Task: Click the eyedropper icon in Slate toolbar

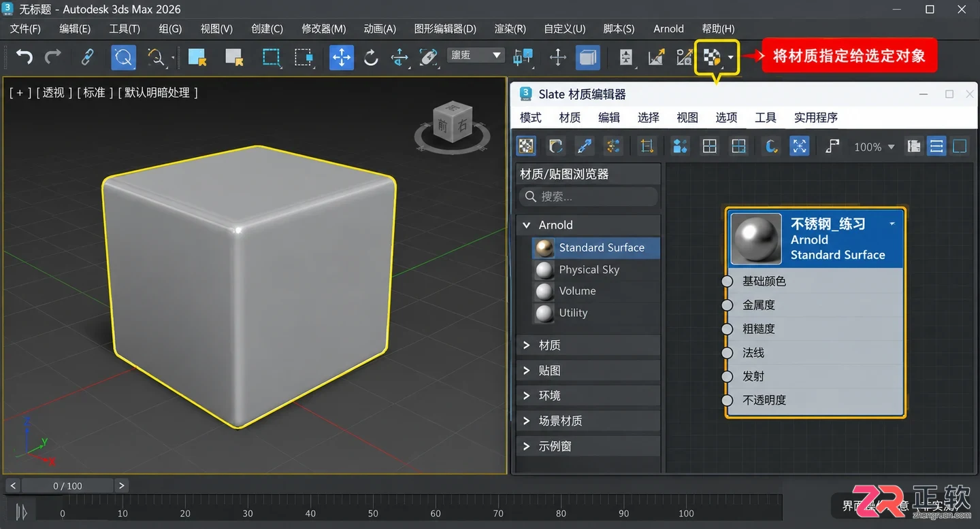Action: 584,146
